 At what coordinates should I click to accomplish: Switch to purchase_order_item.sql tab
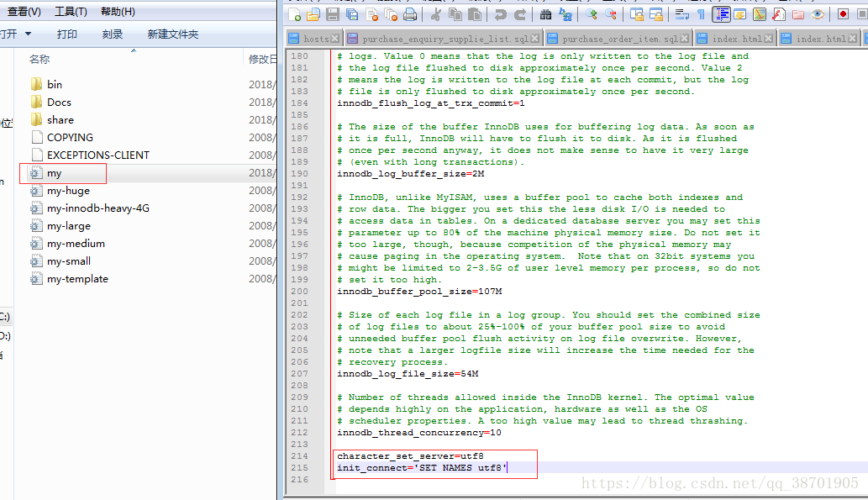[x=620, y=39]
